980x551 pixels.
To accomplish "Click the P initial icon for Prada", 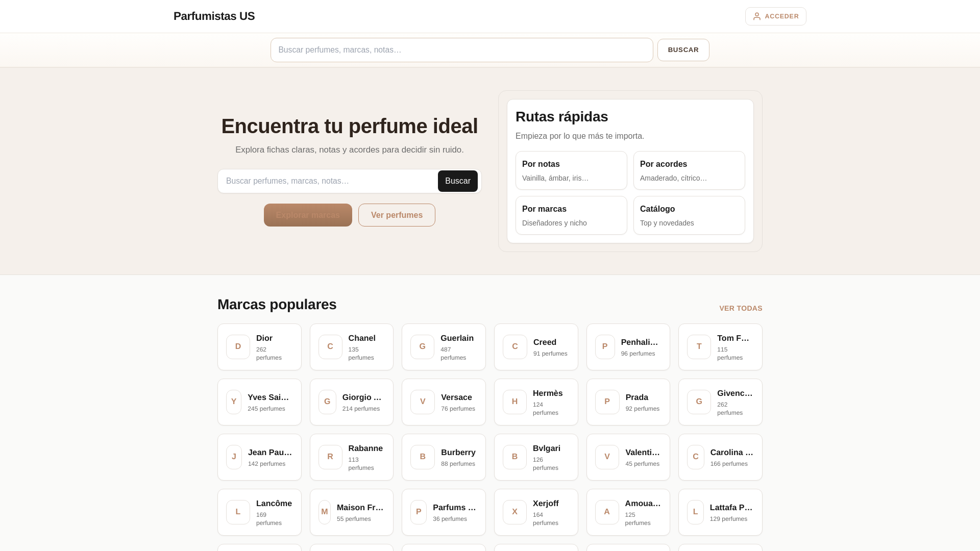I will coord(607,402).
